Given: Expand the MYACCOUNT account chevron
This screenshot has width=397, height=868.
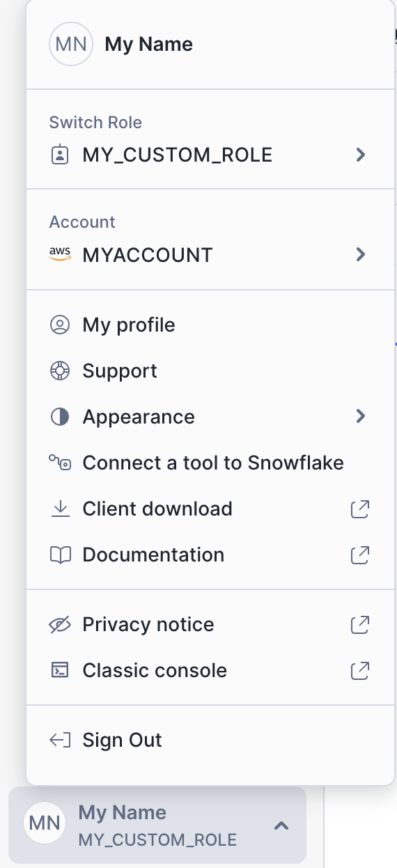Looking at the screenshot, I should [360, 254].
